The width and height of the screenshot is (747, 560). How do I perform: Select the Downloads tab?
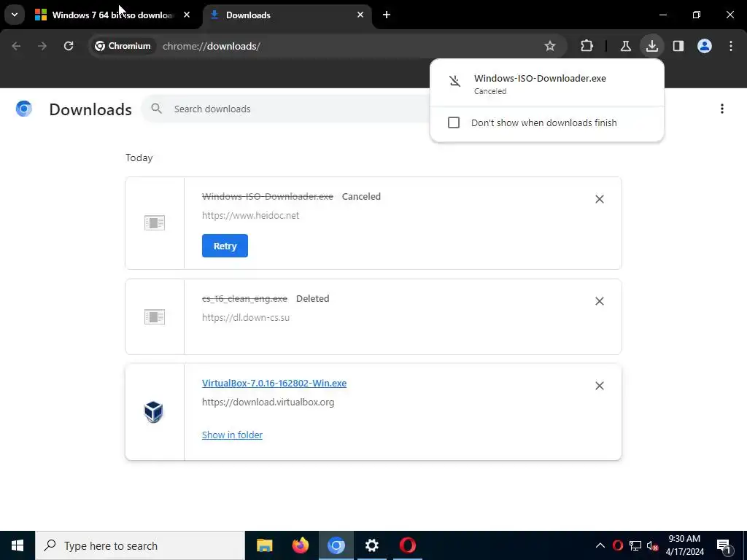pyautogui.click(x=287, y=15)
